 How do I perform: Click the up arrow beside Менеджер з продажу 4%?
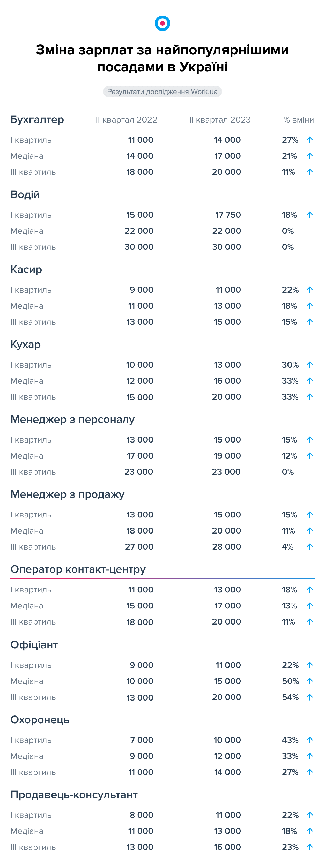click(309, 547)
